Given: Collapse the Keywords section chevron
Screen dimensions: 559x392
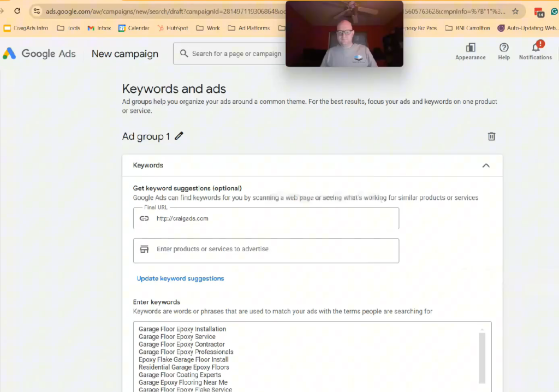Looking at the screenshot, I should [486, 165].
